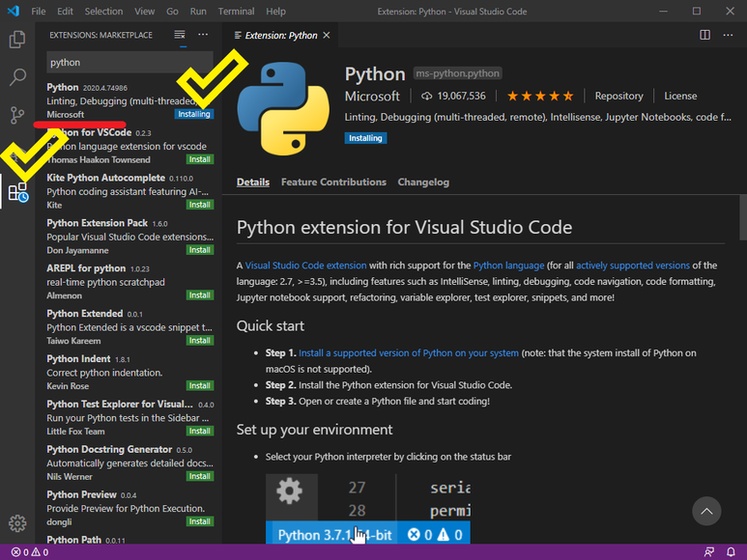The width and height of the screenshot is (747, 560).
Task: Open Install a supported version of Python link
Action: coord(408,353)
